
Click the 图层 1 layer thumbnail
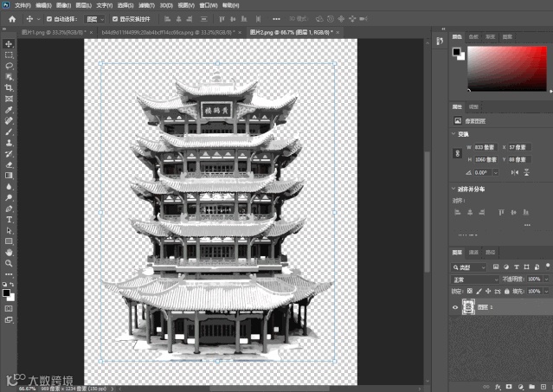pos(468,307)
